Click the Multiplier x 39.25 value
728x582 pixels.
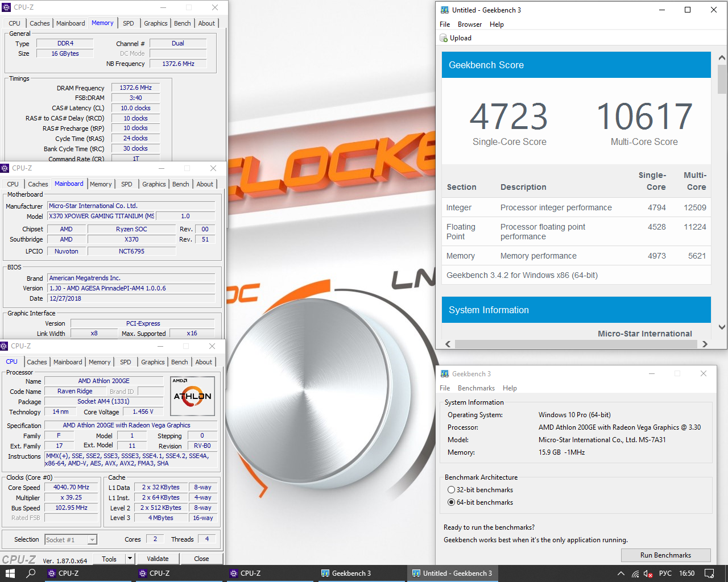[x=71, y=497]
